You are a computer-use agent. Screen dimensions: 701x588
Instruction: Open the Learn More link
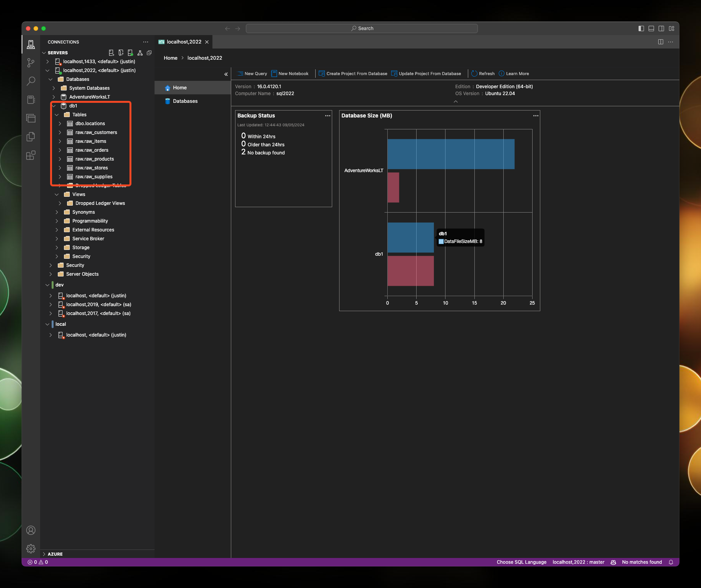click(x=514, y=74)
